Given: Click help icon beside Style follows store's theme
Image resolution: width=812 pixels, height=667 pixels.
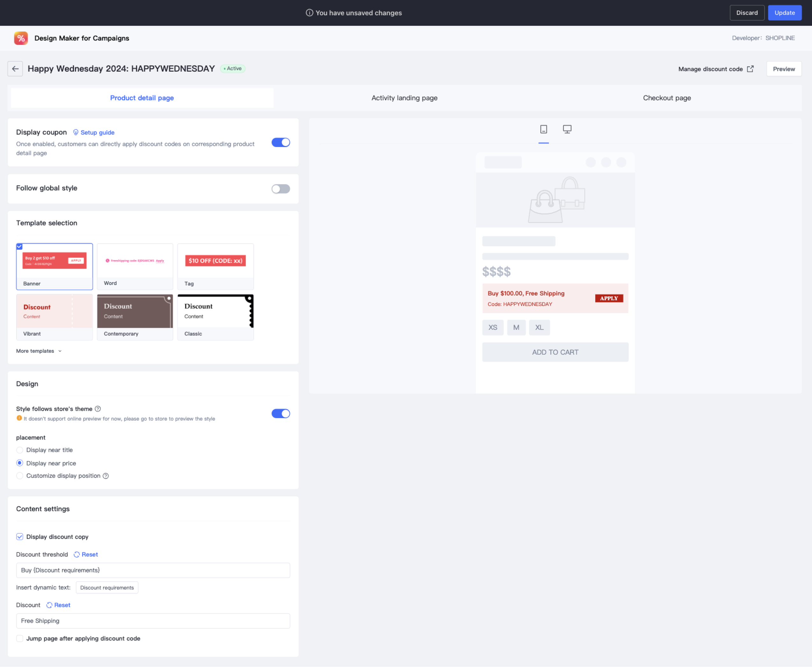Looking at the screenshot, I should (x=98, y=409).
